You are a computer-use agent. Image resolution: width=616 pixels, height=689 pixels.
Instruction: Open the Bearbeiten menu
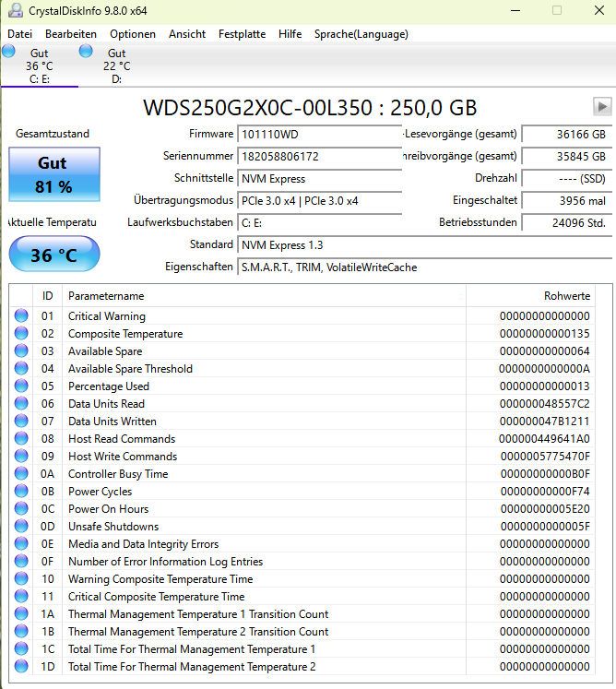click(x=71, y=34)
